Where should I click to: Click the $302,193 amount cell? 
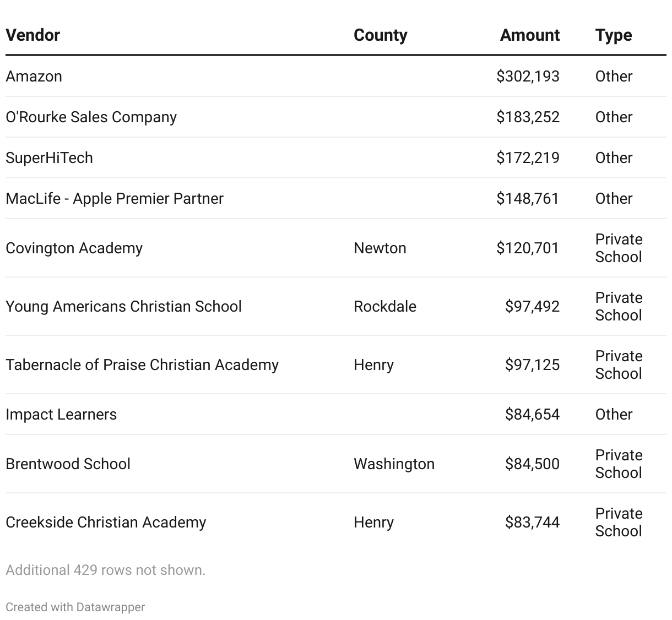pyautogui.click(x=528, y=77)
